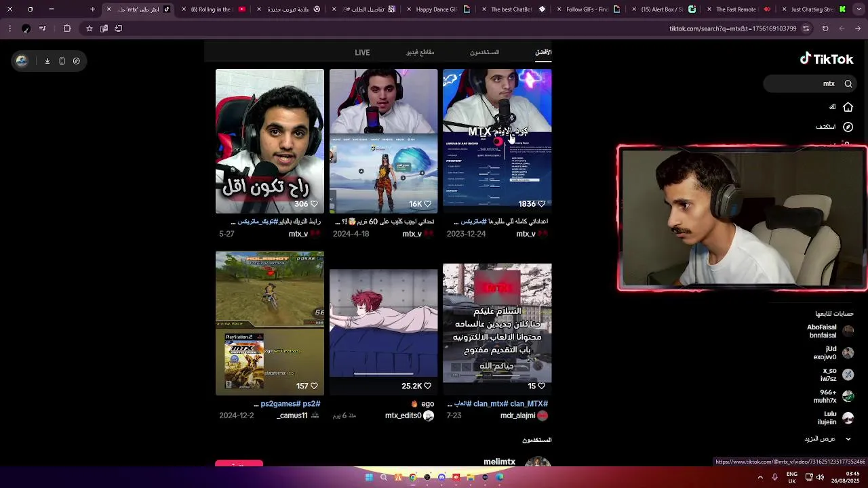Switch to the LIVE search tab
This screenshot has width=868, height=488.
[x=362, y=53]
